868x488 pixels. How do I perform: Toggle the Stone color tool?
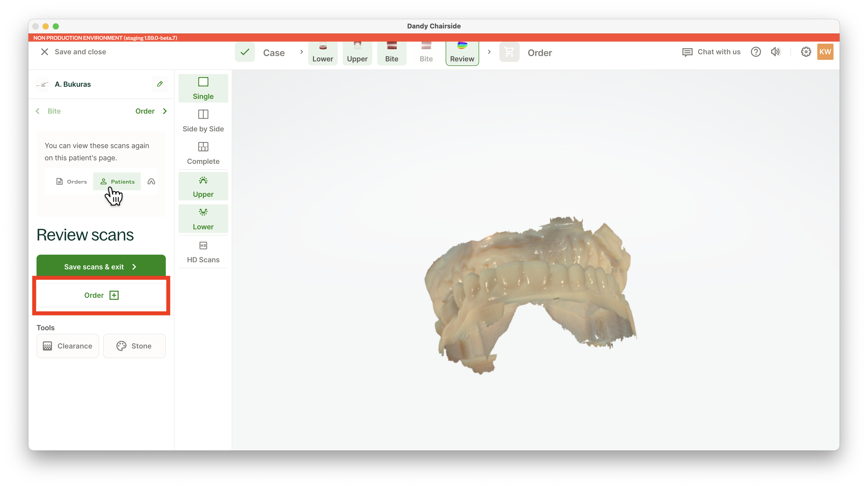tap(134, 346)
